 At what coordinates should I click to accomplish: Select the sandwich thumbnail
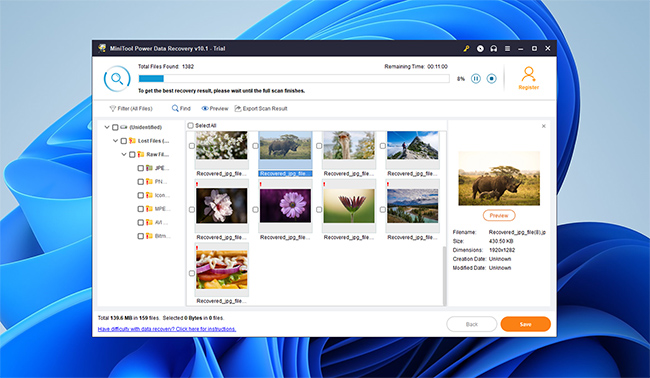[221, 269]
